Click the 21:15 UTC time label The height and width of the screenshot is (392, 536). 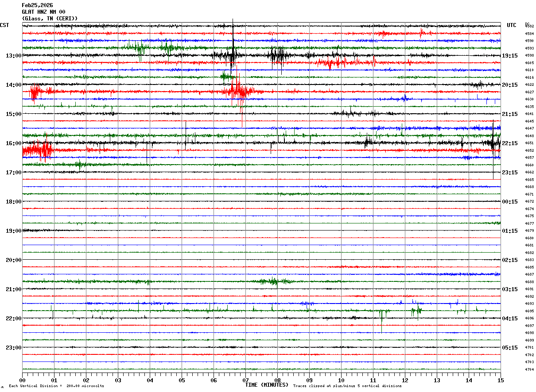(510, 114)
